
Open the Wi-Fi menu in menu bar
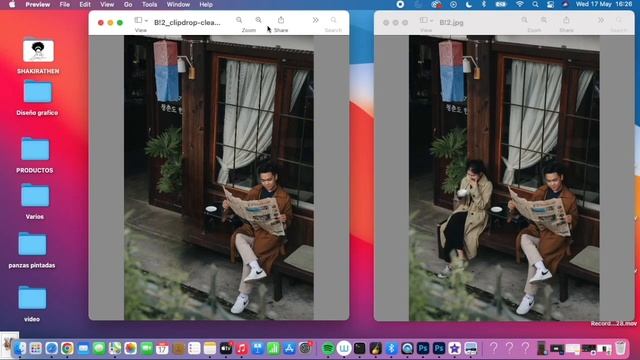519,4
